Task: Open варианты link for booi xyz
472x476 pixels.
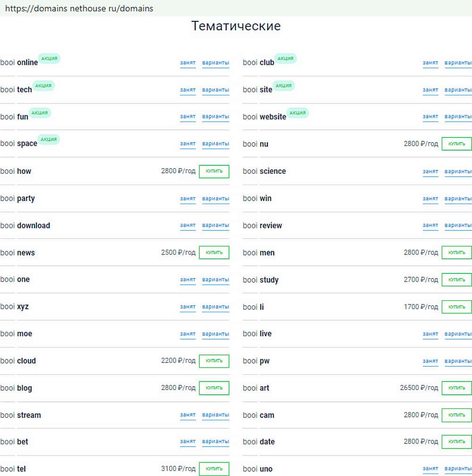Action: pyautogui.click(x=216, y=307)
